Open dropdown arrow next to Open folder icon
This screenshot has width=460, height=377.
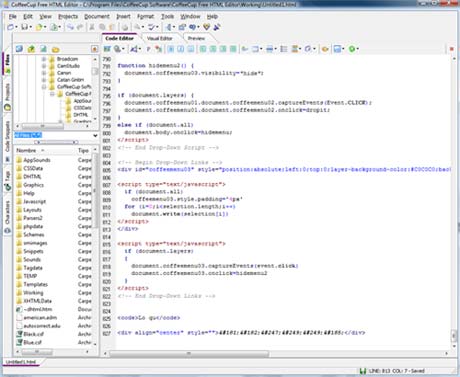click(x=45, y=27)
